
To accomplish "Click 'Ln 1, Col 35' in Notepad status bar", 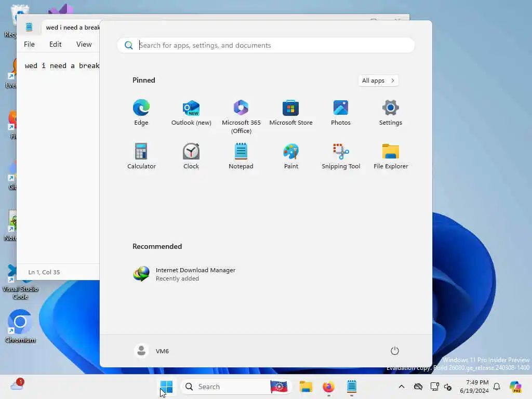I will point(44,272).
